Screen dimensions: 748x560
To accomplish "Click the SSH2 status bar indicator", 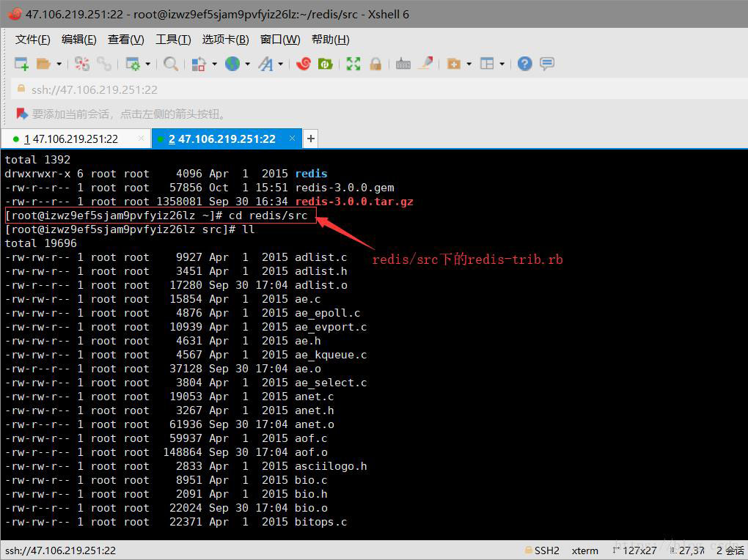I will click(x=542, y=550).
